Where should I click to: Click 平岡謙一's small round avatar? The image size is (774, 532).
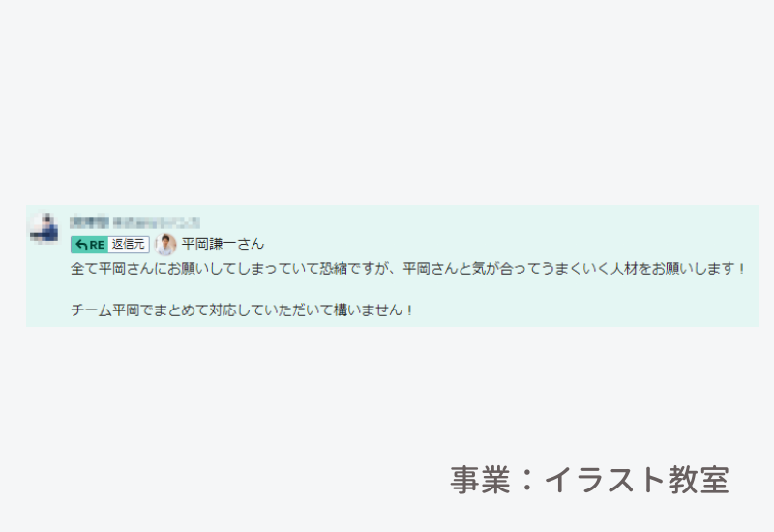coord(165,244)
